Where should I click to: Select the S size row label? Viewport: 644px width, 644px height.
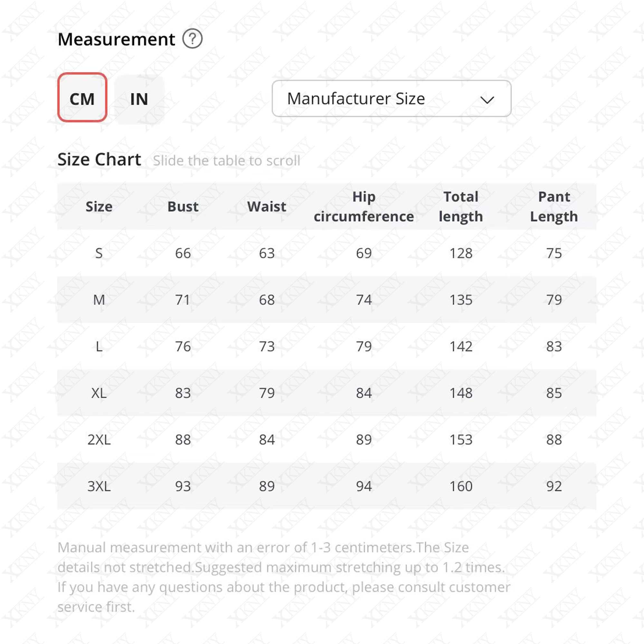[99, 253]
